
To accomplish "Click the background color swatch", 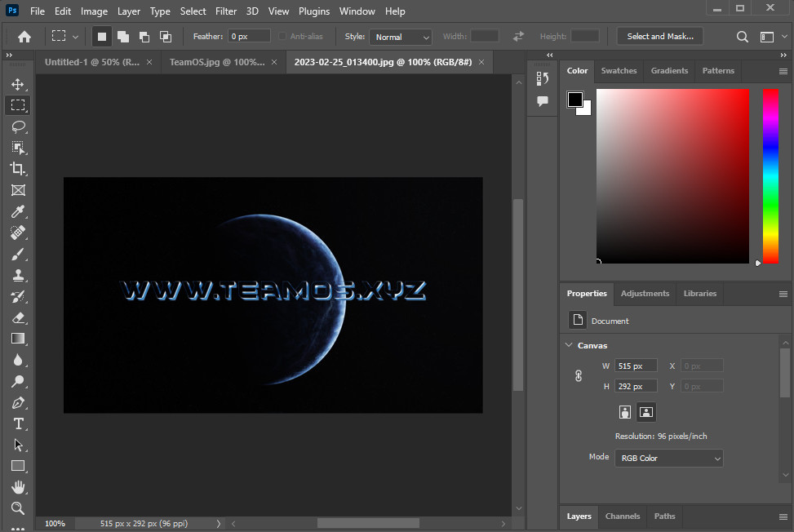I will [x=587, y=110].
